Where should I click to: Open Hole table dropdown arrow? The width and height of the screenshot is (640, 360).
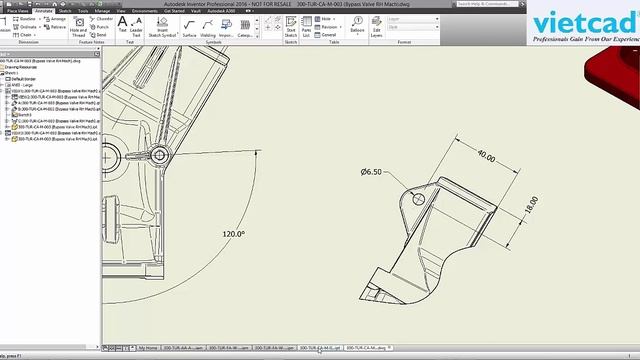click(334, 19)
